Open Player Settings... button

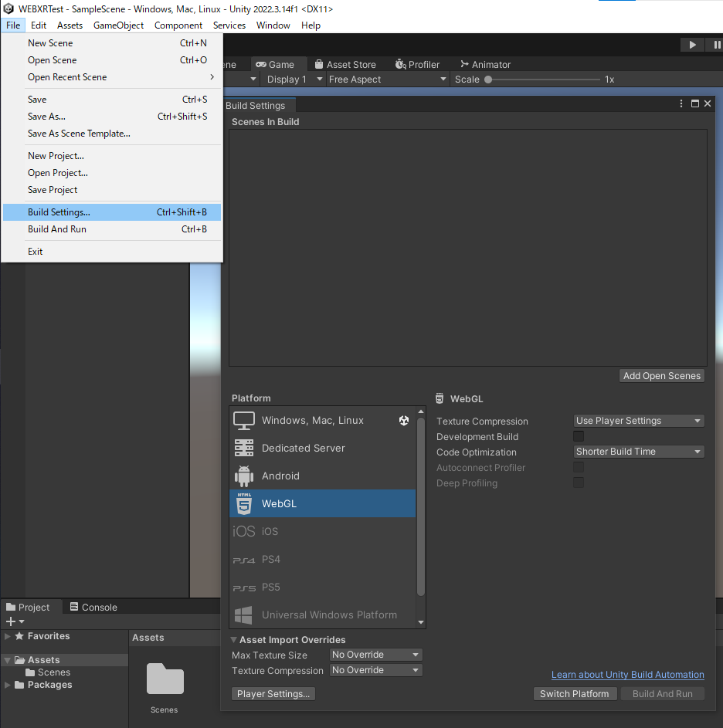[x=273, y=693]
